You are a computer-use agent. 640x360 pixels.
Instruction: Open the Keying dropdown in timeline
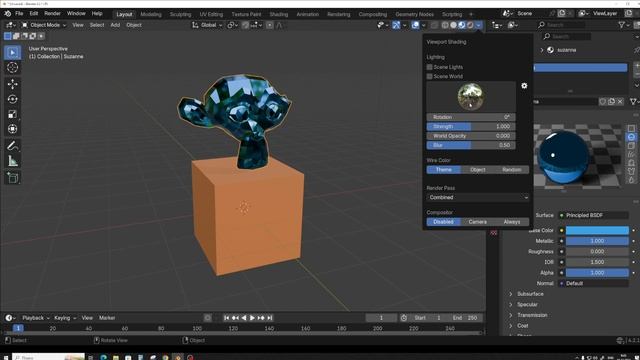pos(65,318)
